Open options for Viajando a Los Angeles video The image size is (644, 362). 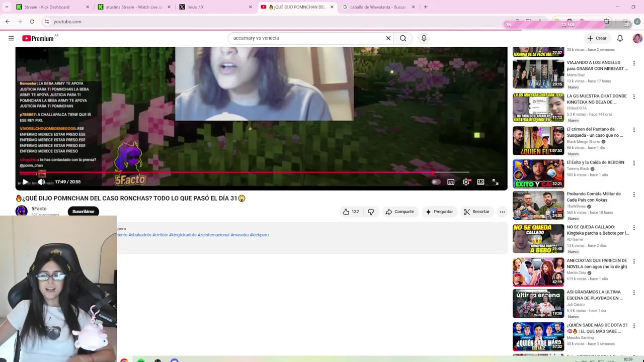[x=634, y=63]
